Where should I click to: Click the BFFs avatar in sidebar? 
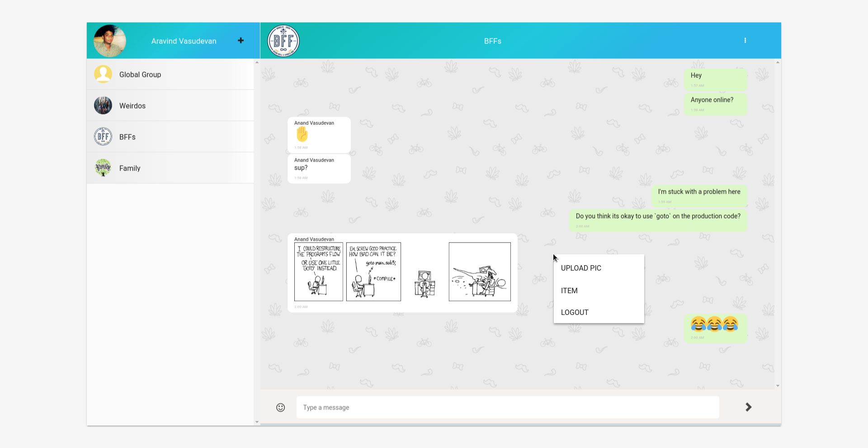coord(103,137)
